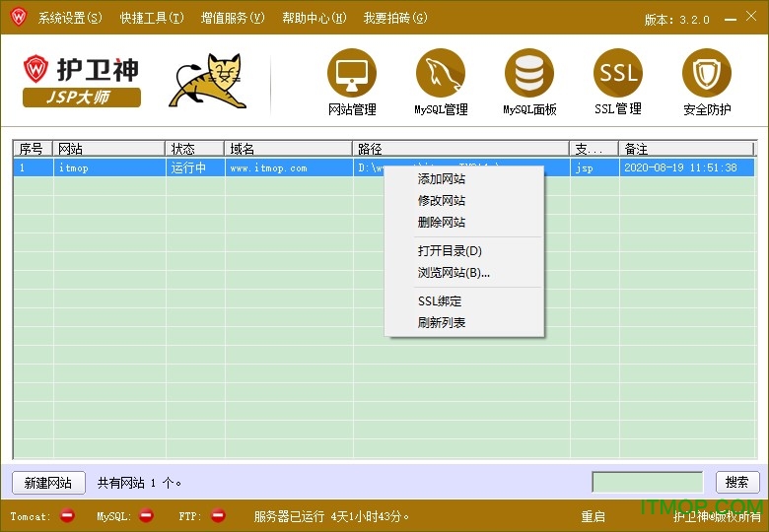Open the MySQL管理 dolphin icon
The height and width of the screenshot is (532, 769).
click(x=441, y=74)
